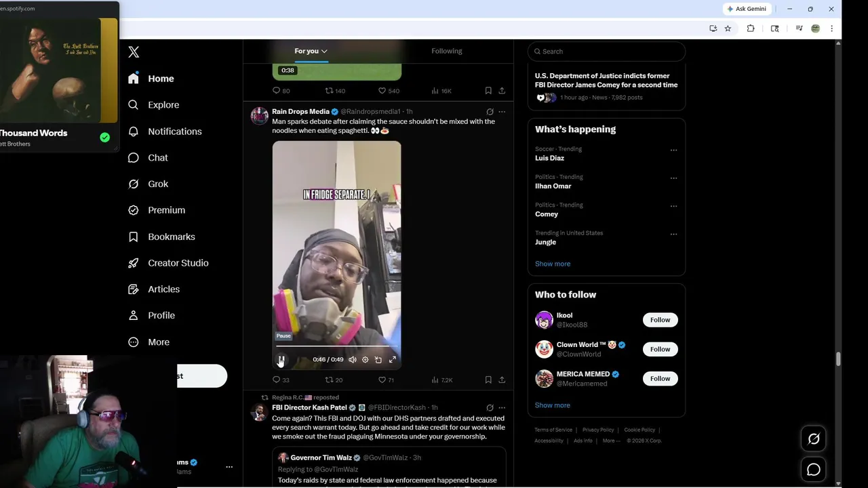
Task: Open account switcher three-dot menu
Action: tap(229, 467)
